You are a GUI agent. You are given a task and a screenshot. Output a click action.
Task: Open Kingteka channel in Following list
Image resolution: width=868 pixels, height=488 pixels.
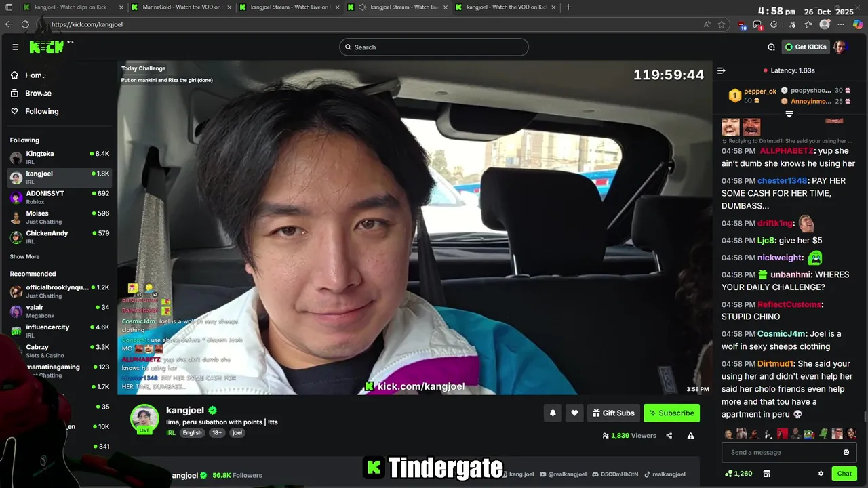click(x=60, y=157)
